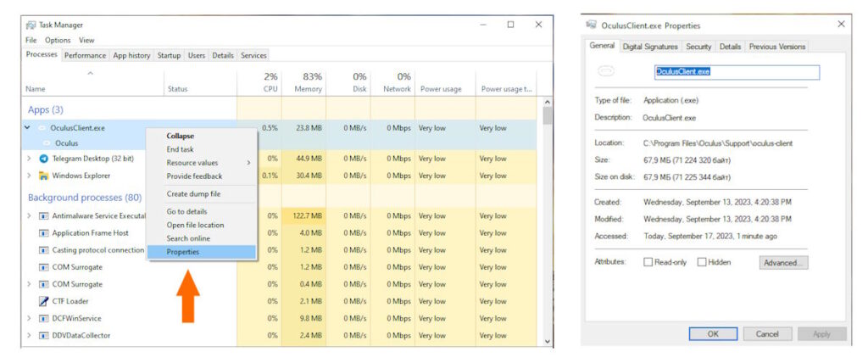Click the Background processes (80) group header
This screenshot has width=868, height=363.
(85, 198)
